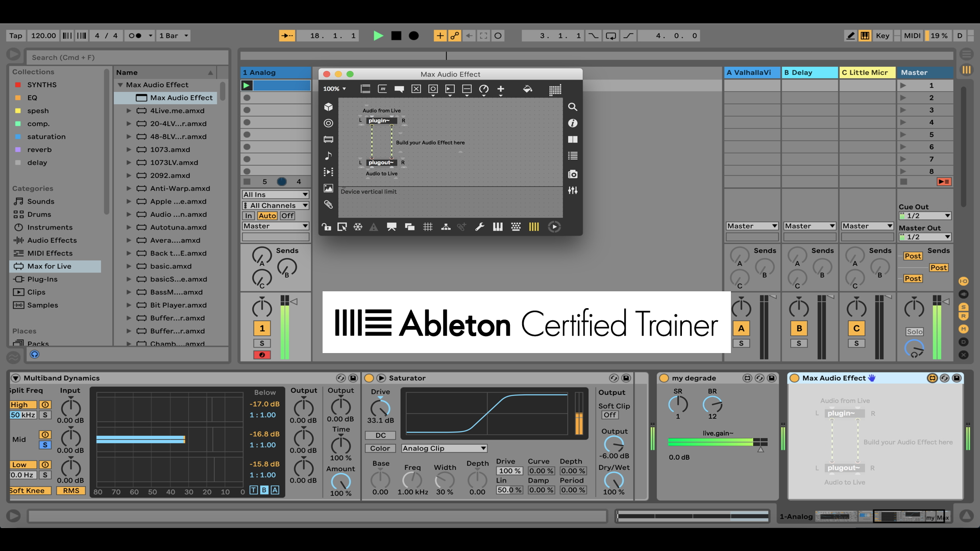
Task: Open the Samples category
Action: [x=43, y=305]
